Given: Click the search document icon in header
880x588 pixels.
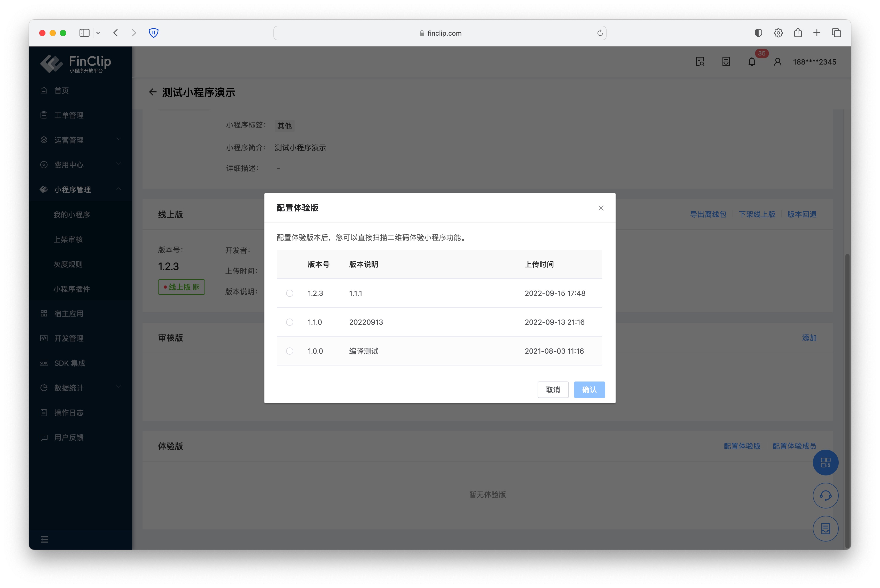Looking at the screenshot, I should click(700, 62).
